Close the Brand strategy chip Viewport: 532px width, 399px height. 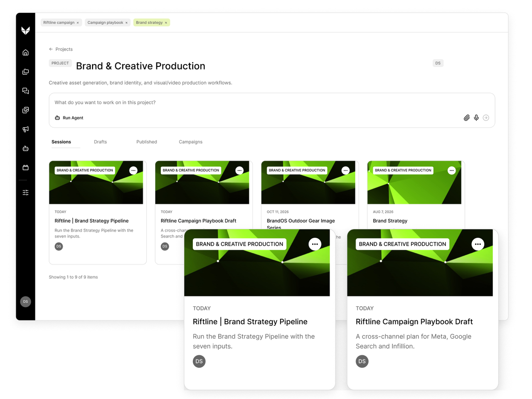(x=166, y=23)
